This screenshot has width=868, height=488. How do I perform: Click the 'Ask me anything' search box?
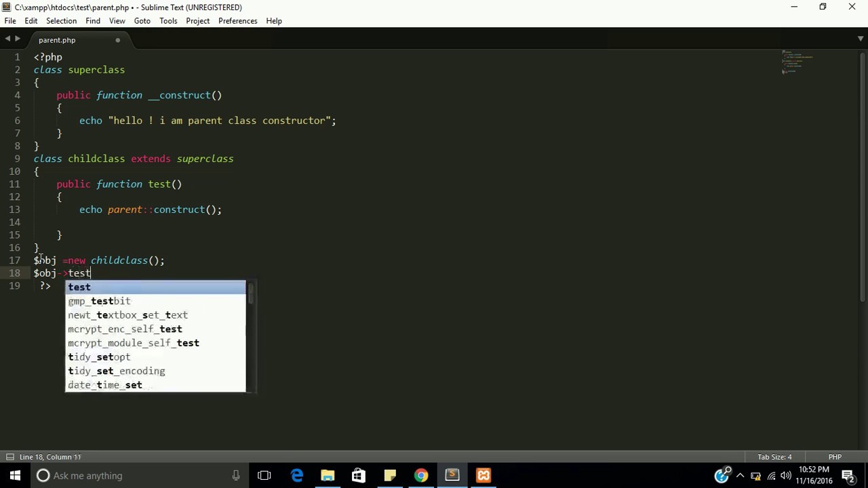tap(139, 476)
